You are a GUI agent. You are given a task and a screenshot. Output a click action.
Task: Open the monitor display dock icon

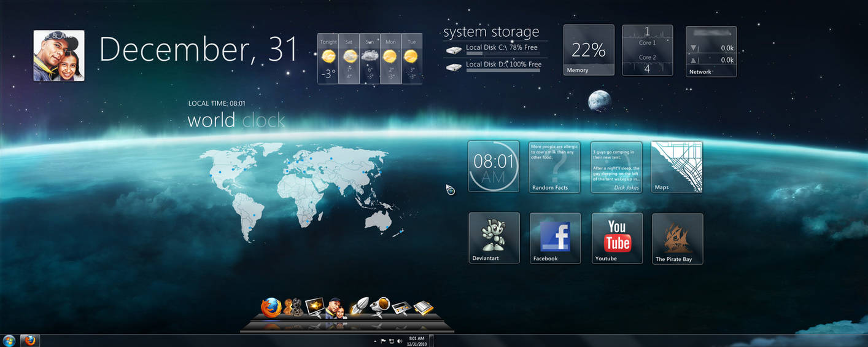tap(314, 307)
